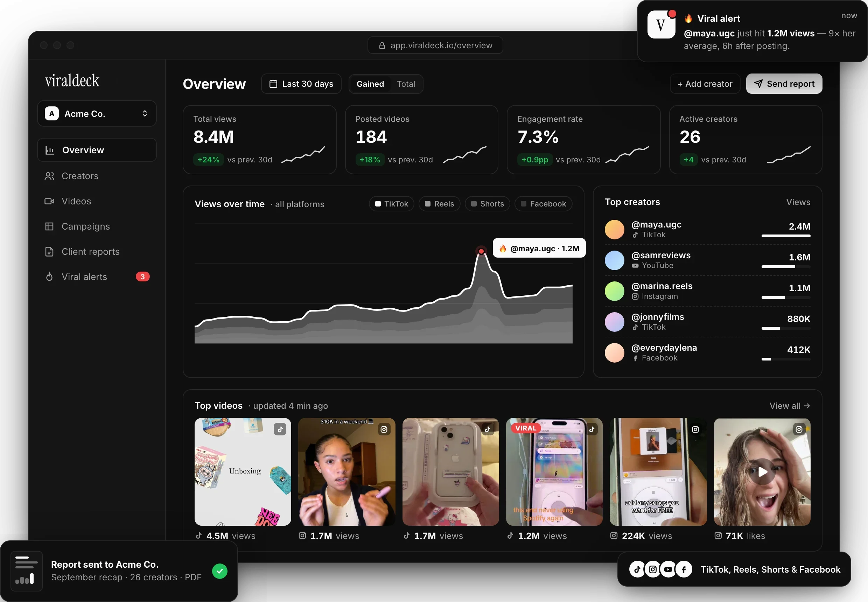The width and height of the screenshot is (868, 602).
Task: Click @jonnyfilms' purple avatar
Action: pos(615,322)
